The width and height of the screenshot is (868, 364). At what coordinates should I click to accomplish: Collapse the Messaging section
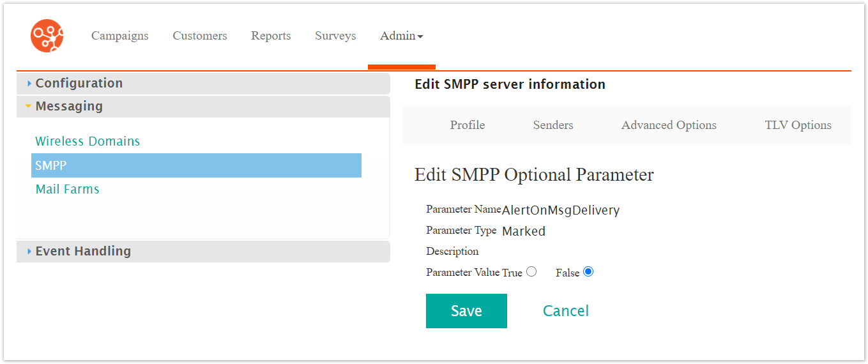coord(68,107)
